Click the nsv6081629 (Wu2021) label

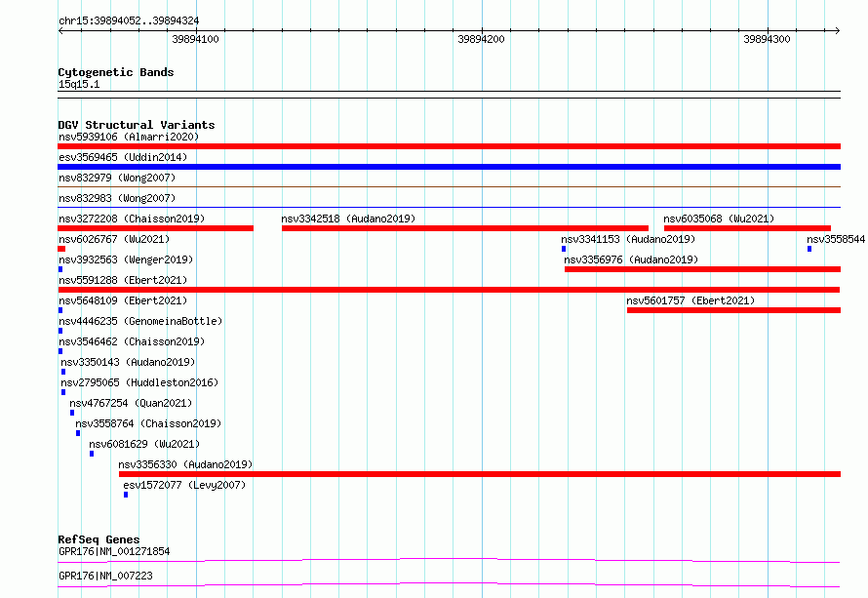pyautogui.click(x=144, y=444)
